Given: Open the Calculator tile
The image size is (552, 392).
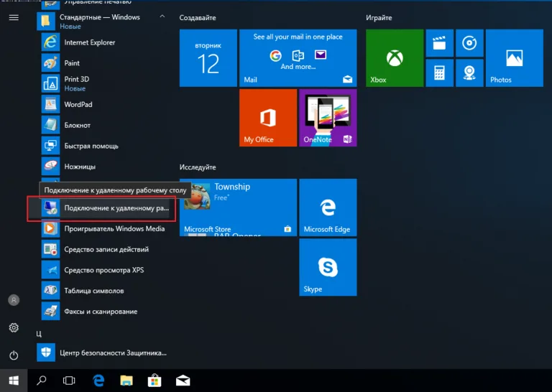Looking at the screenshot, I should click(x=440, y=73).
